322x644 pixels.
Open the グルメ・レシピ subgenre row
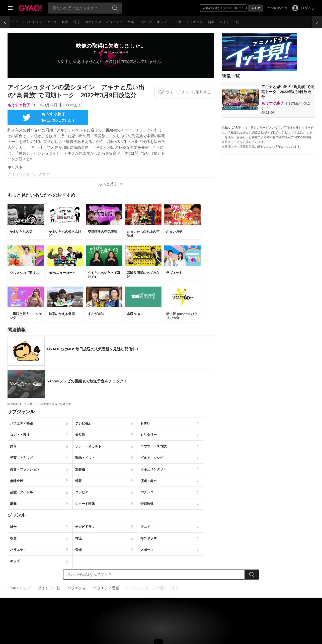[x=171, y=458]
